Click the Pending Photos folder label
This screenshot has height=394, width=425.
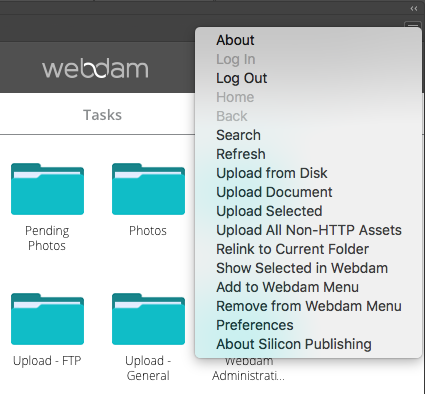(47, 238)
